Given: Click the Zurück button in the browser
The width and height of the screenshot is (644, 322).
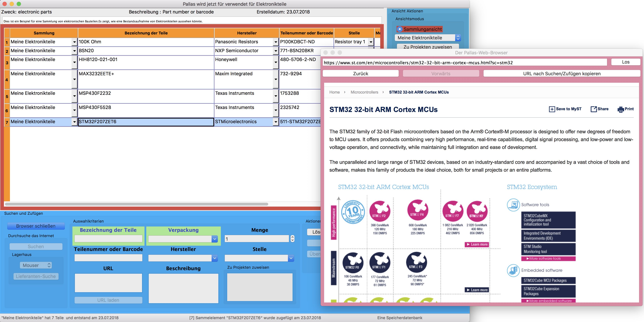Looking at the screenshot, I should coord(361,73).
